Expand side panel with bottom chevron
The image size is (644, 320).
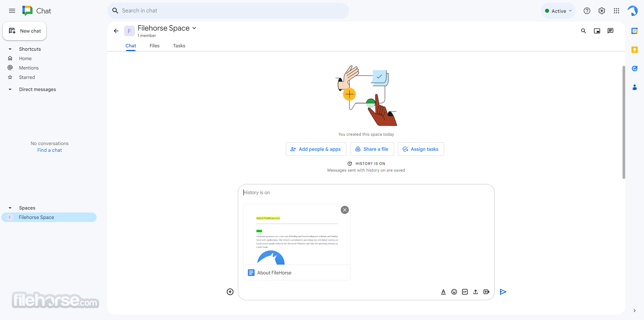pos(635,311)
